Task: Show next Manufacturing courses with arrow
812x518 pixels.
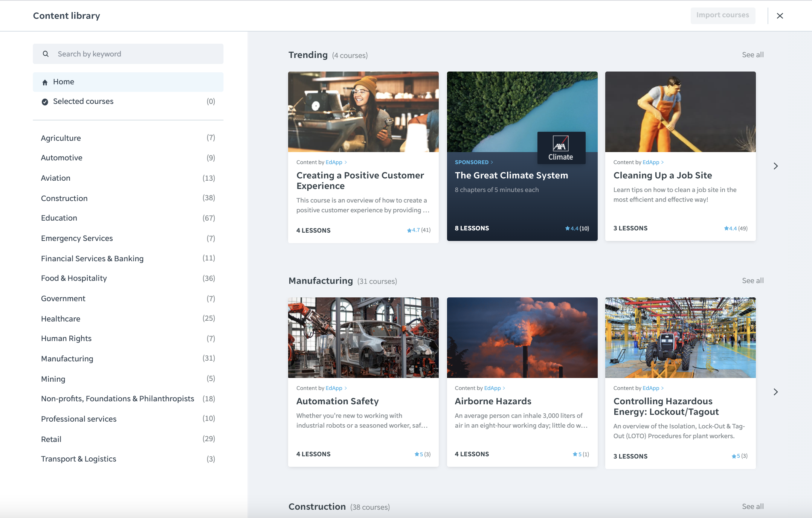Action: coord(775,392)
